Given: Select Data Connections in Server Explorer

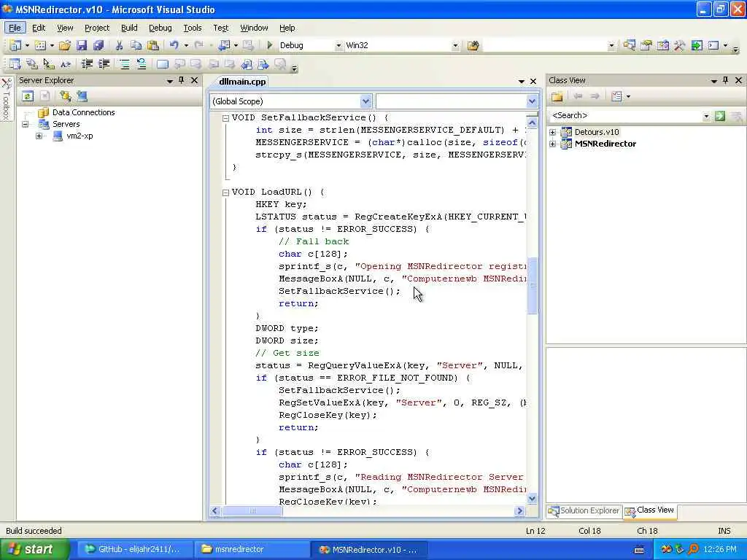Looking at the screenshot, I should (x=83, y=112).
